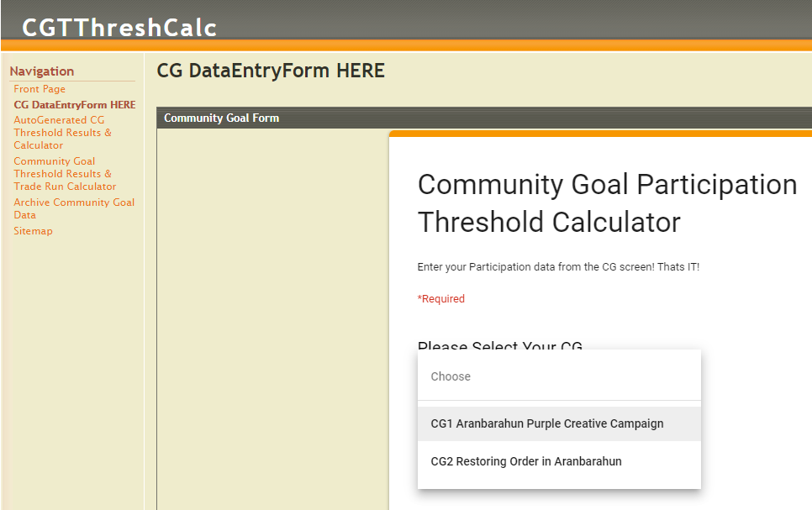Go to the Sitemap link
This screenshot has height=510, width=812.
coord(33,231)
